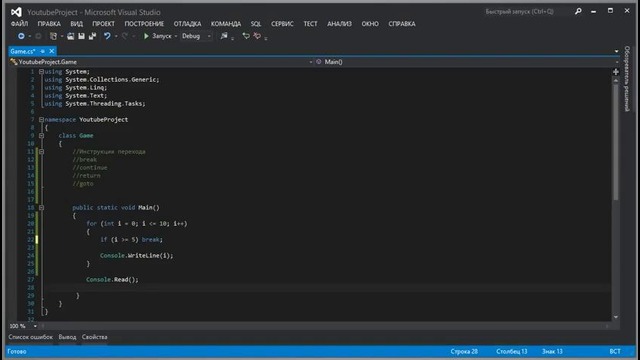Open the Обозреватель решений side panel
Screen dimensions: 640x360
click(627, 79)
